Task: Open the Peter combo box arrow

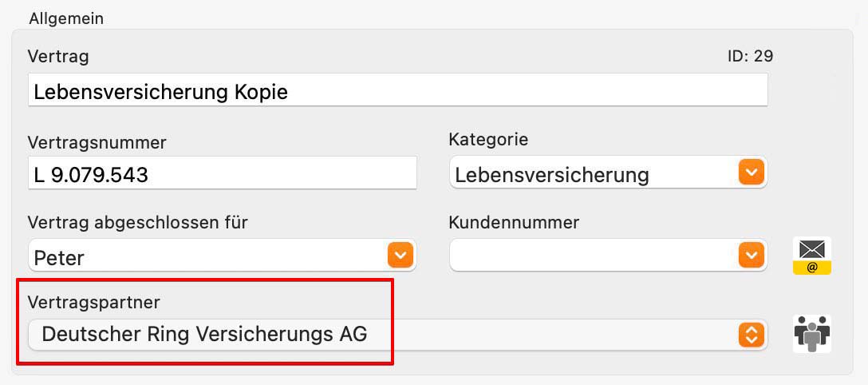Action: 400,255
